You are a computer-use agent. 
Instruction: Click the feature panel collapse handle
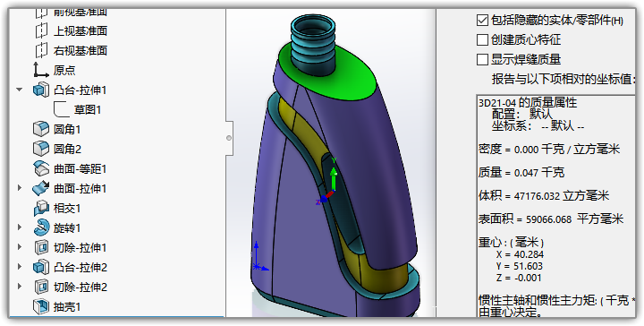click(x=229, y=138)
